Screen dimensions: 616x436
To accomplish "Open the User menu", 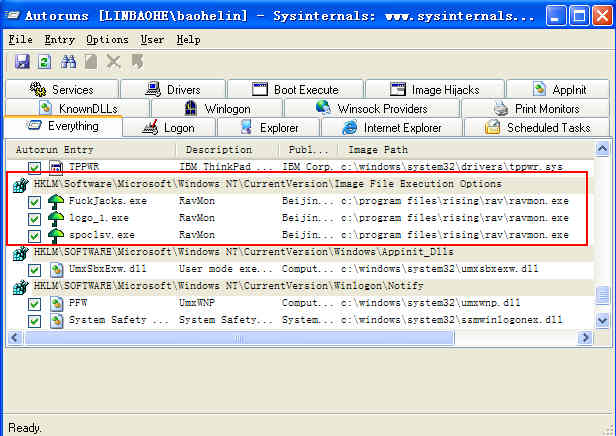I will [x=152, y=40].
